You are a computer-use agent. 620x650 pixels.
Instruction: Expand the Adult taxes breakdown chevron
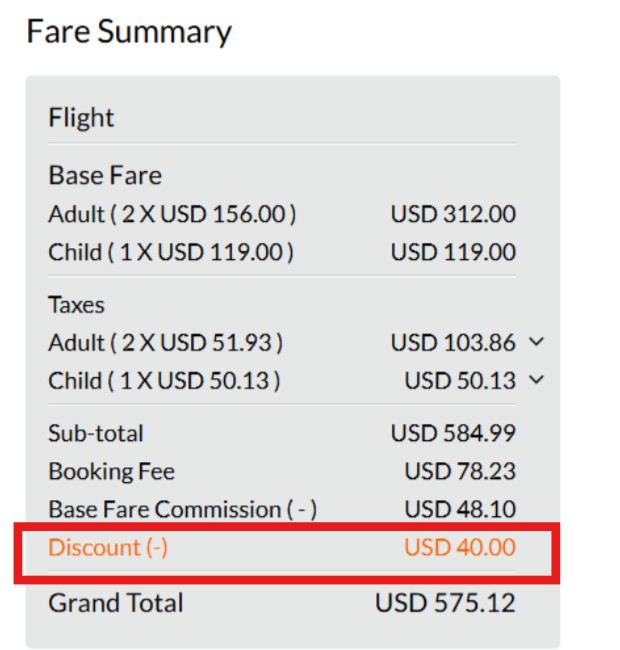click(536, 343)
